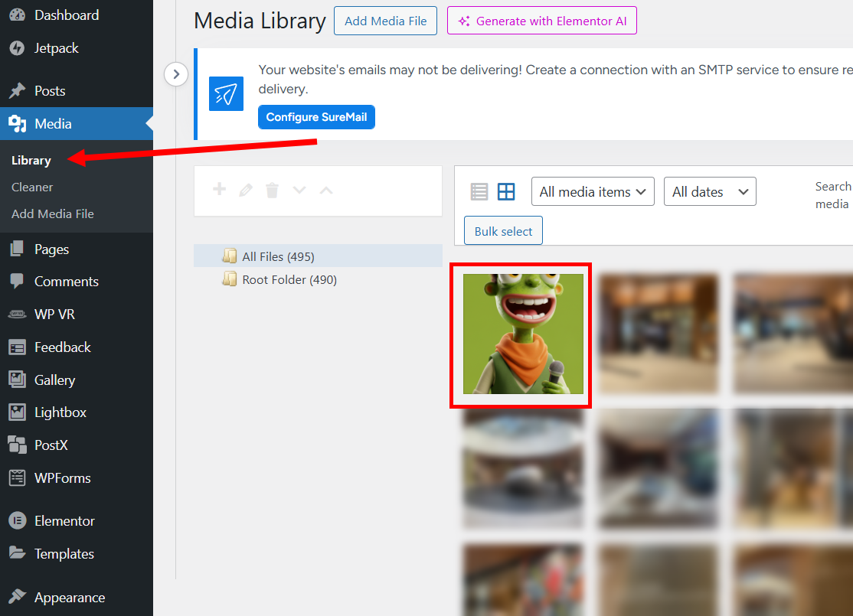Click Generate with Elementor AI button
The height and width of the screenshot is (616, 853).
(x=542, y=21)
